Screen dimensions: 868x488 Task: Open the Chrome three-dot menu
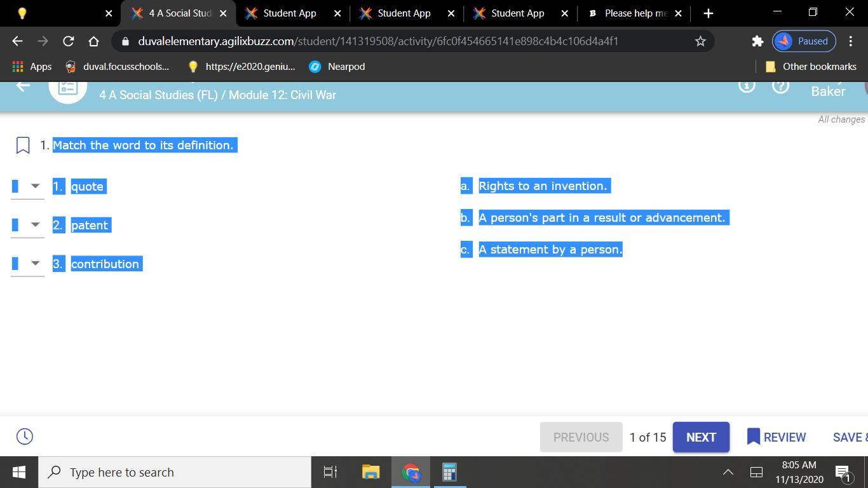coord(851,41)
